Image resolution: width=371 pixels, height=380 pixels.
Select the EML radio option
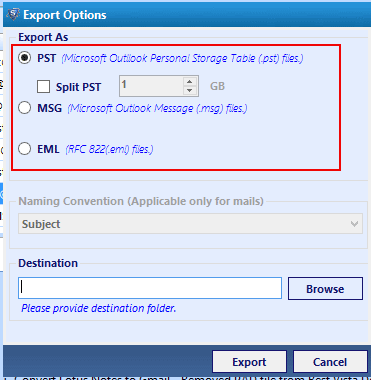click(25, 149)
